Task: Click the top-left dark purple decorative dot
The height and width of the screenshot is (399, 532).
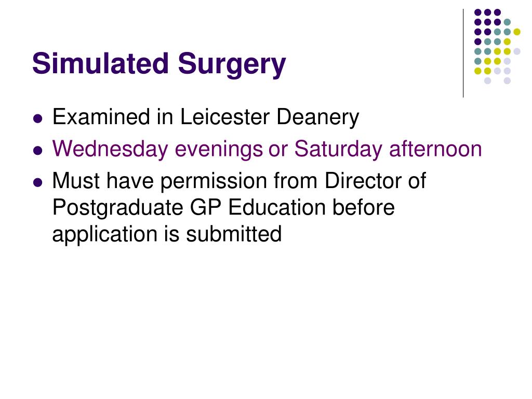Action: tap(478, 12)
